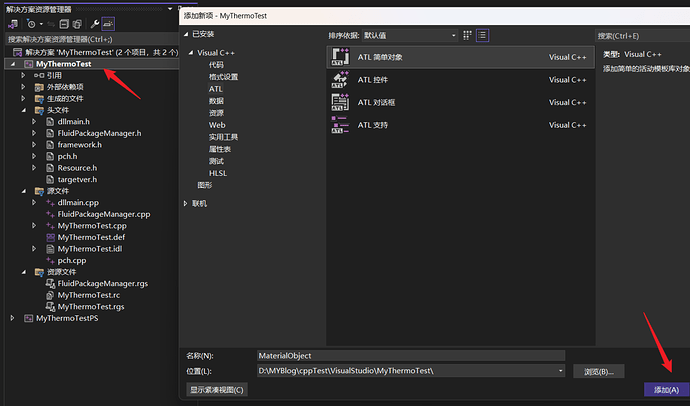
Task: Collapse the 源文件 folder
Action: 23,191
